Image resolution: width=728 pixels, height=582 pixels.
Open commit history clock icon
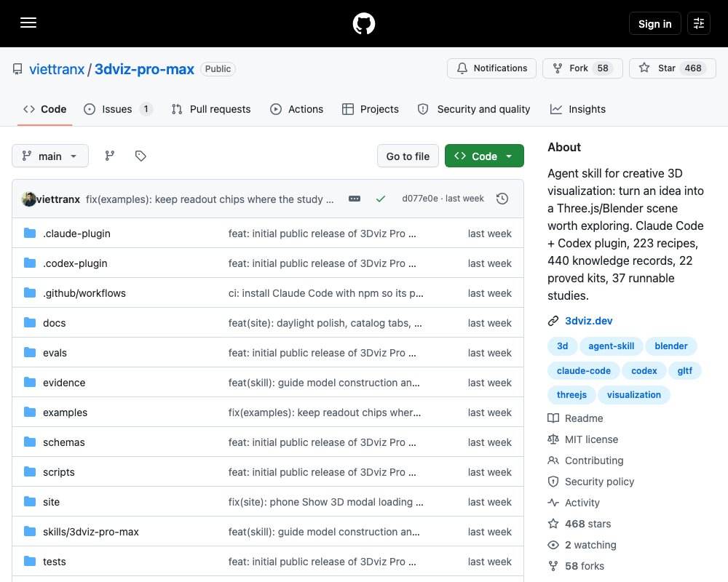coord(502,199)
